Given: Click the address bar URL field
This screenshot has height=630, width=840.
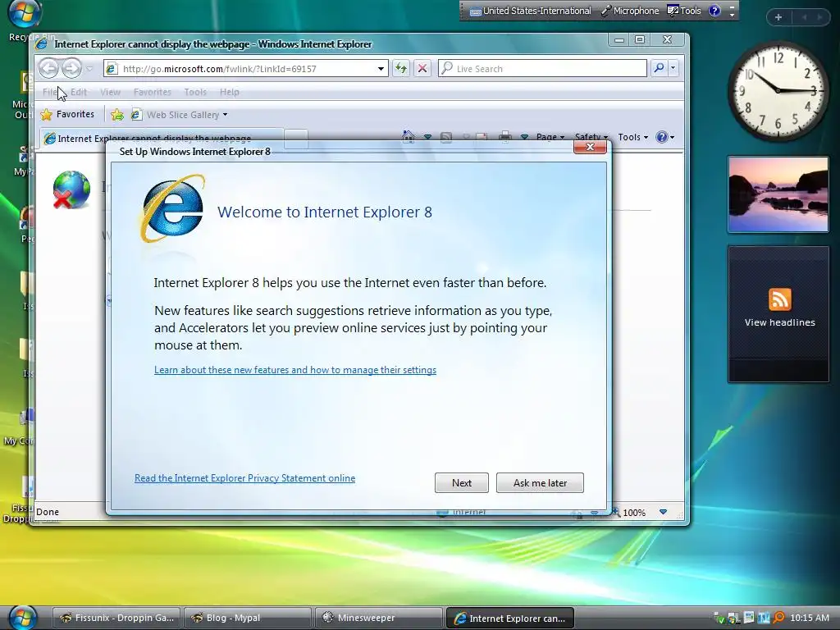Looking at the screenshot, I should tap(246, 69).
